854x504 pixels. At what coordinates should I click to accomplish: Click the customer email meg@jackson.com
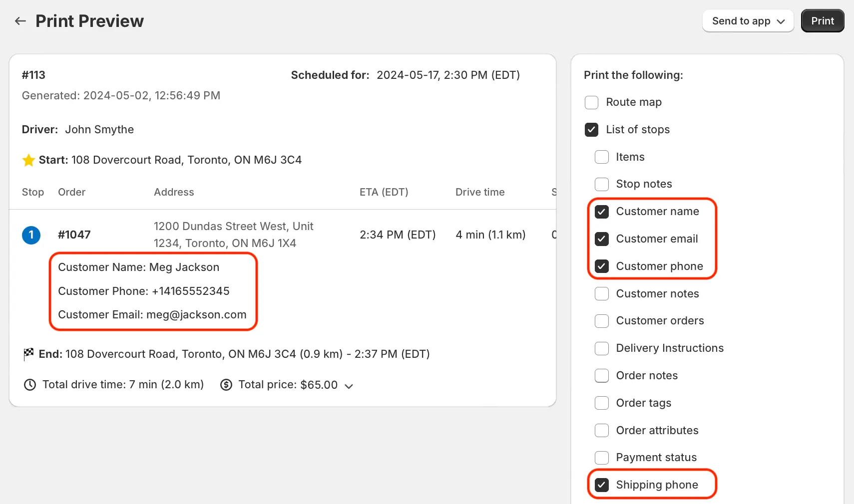click(196, 315)
